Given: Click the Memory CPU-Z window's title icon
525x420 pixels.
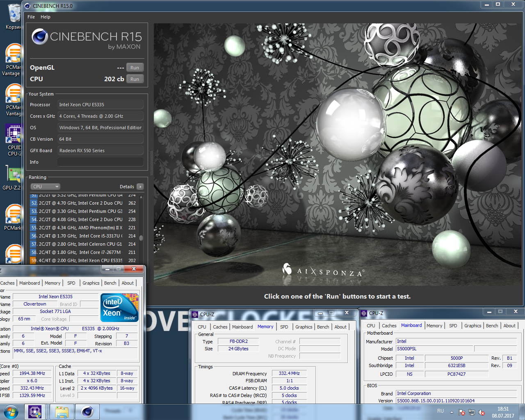Looking at the screenshot, I should (195, 314).
